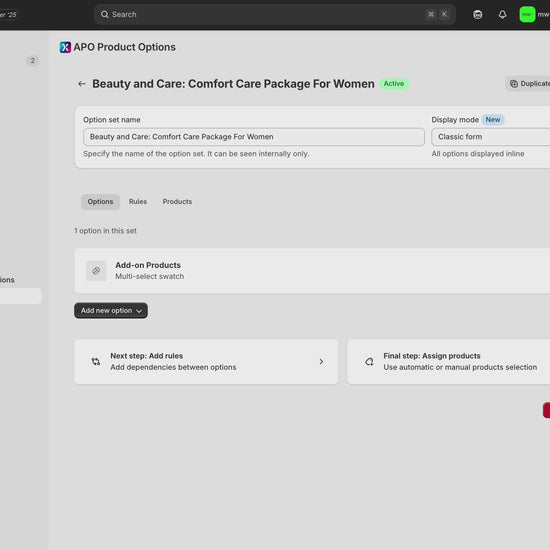Image resolution: width=550 pixels, height=550 pixels.
Task: Click the back arrow beside option set title
Action: click(x=82, y=84)
